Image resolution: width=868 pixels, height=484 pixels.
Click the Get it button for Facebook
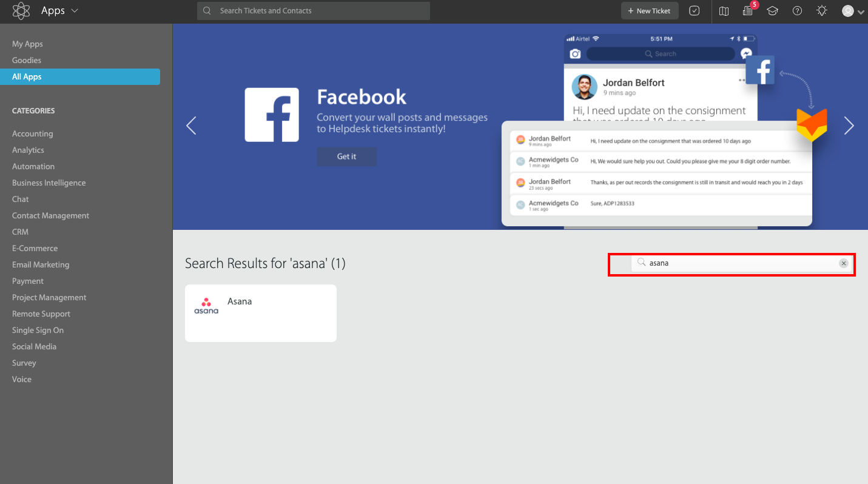tap(346, 156)
